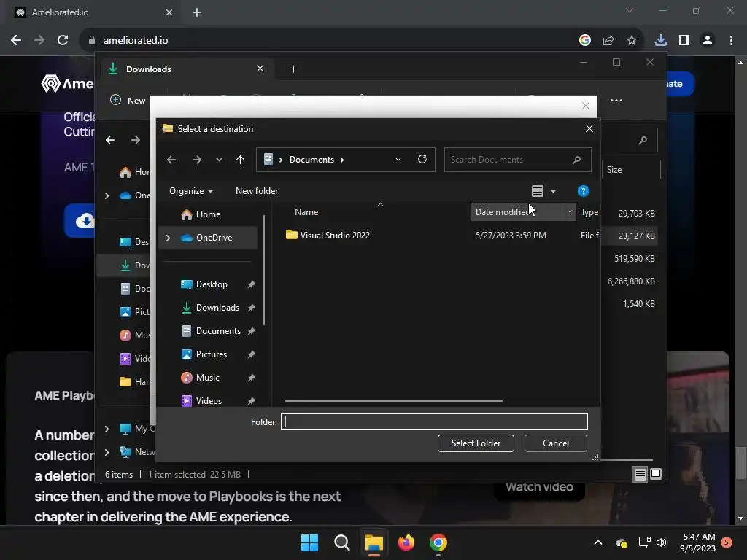Viewport: 747px width, 560px height.
Task: Click the dialog horizontal scrollbar
Action: [393, 401]
